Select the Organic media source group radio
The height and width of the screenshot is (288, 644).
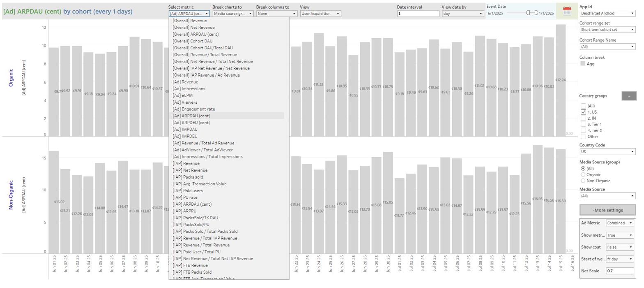pos(583,175)
